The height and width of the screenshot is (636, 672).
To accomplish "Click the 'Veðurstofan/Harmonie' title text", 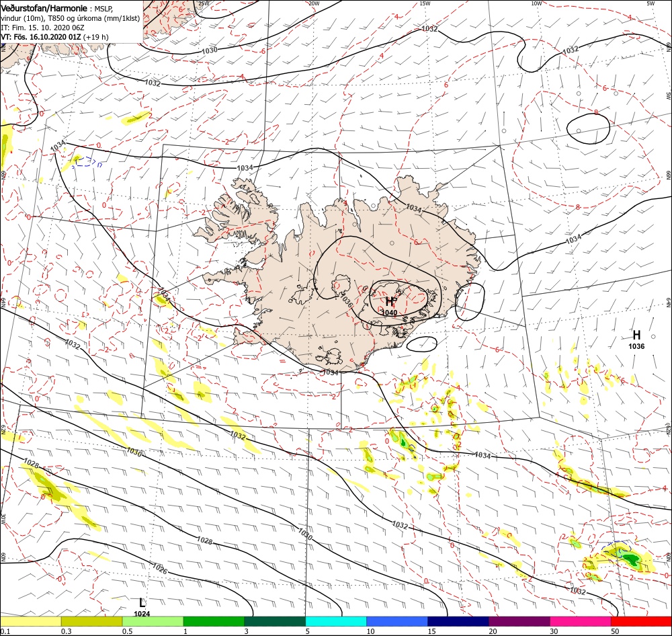I will (44, 8).
